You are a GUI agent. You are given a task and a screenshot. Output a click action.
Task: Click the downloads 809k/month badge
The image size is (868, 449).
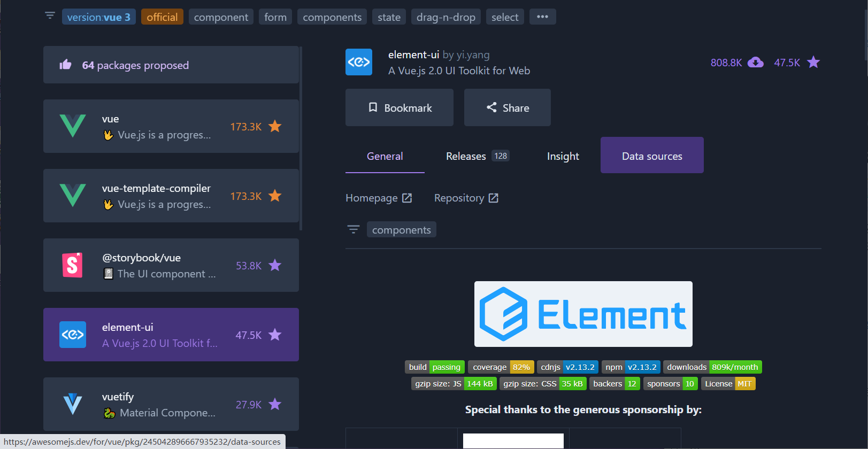coord(712,367)
